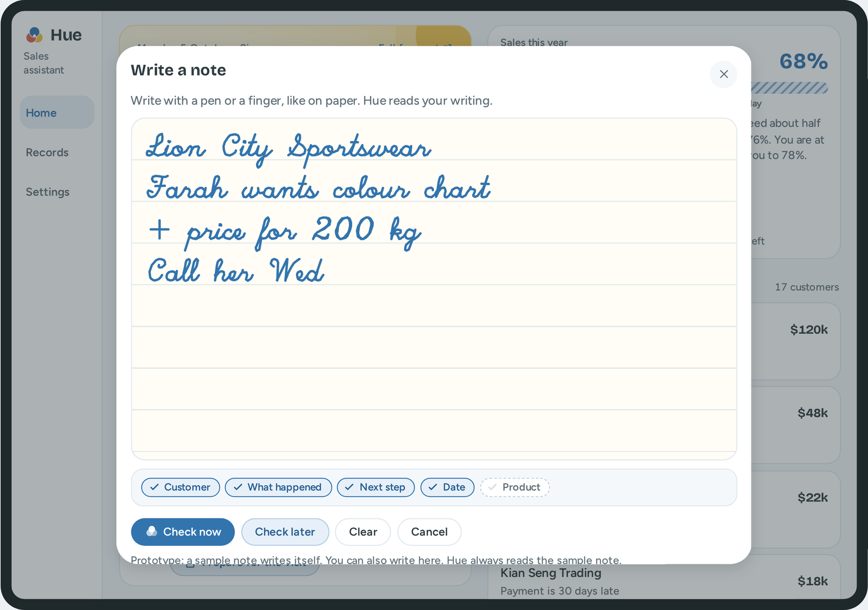Click the Check now button
The height and width of the screenshot is (610, 868).
click(183, 532)
